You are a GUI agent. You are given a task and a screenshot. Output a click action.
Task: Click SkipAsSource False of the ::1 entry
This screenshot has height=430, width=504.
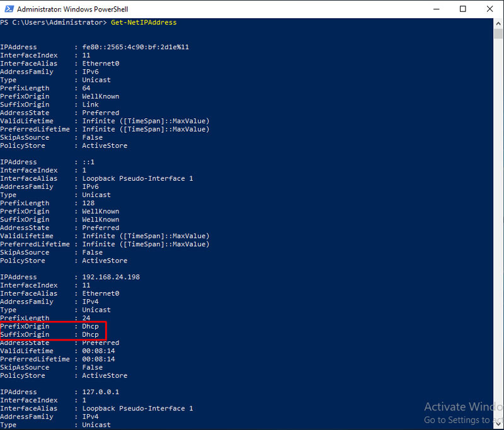pyautogui.click(x=93, y=252)
